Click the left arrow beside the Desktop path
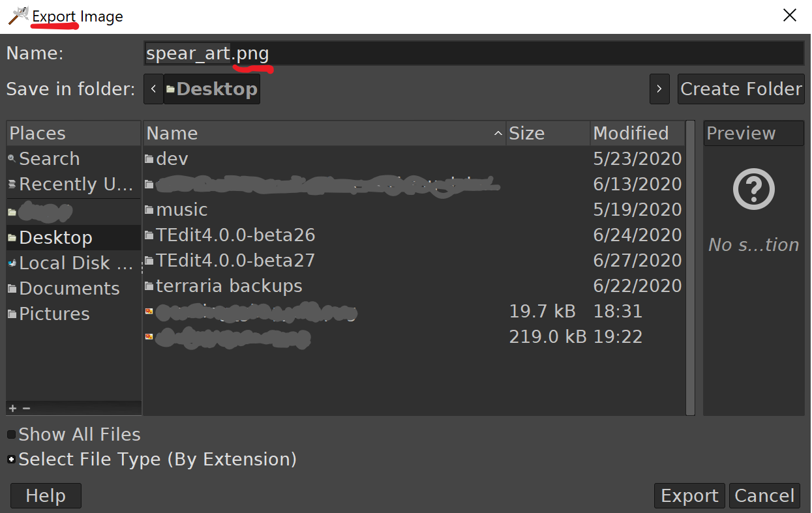 [x=153, y=89]
